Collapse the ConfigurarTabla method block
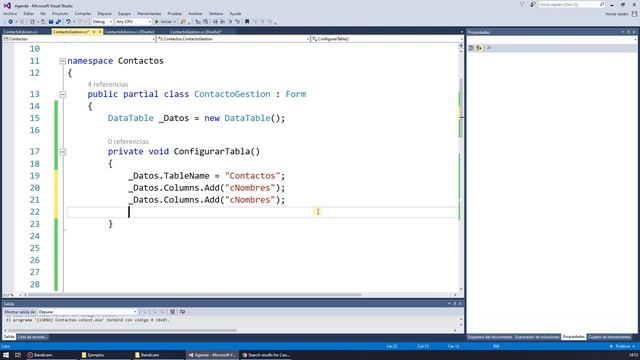The height and width of the screenshot is (360, 640). [x=62, y=152]
